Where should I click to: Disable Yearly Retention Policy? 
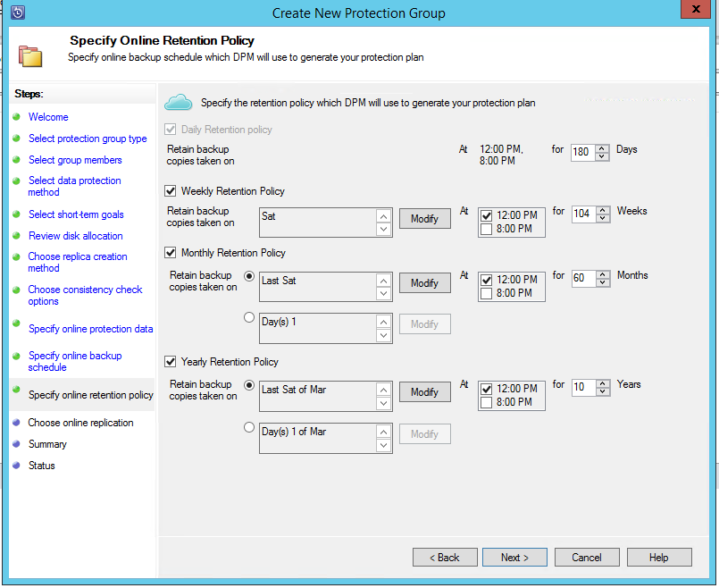click(170, 362)
